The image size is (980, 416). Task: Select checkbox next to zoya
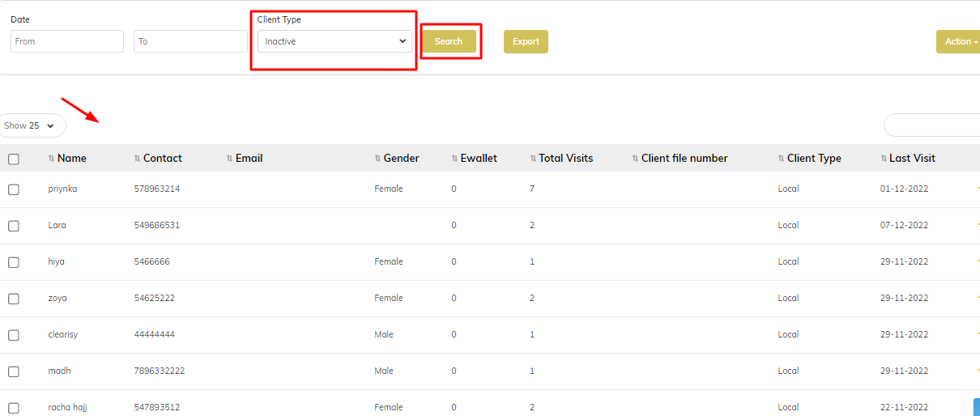click(x=14, y=299)
